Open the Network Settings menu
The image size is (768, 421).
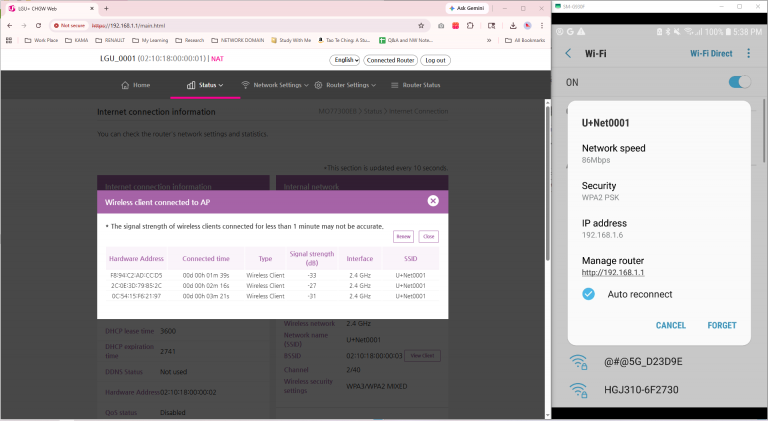275,85
